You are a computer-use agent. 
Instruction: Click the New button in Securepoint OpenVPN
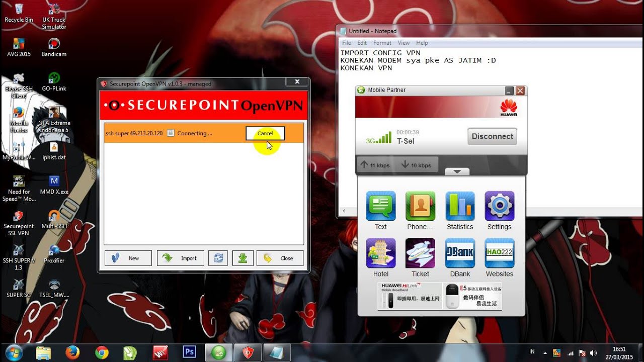click(x=128, y=258)
